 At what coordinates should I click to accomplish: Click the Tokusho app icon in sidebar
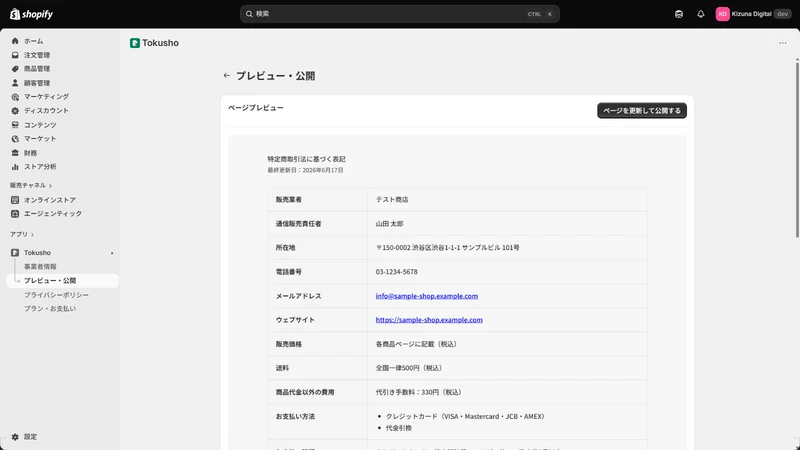[15, 253]
